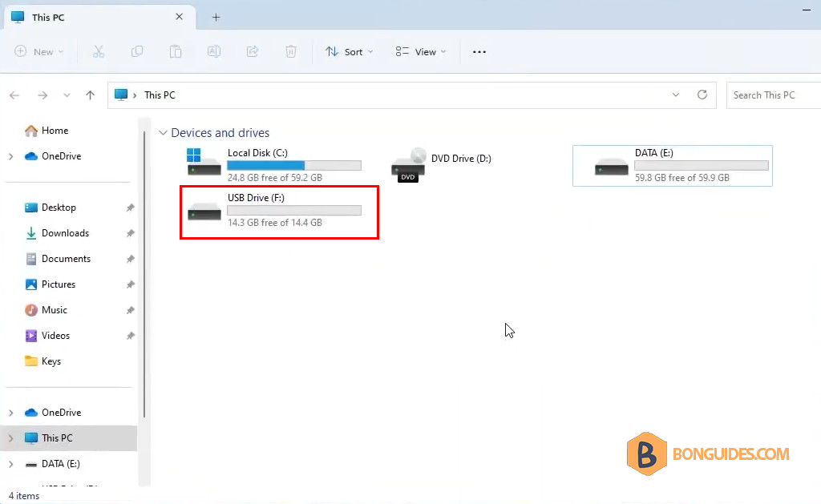Expand the lower OneDrive chevron
The width and height of the screenshot is (821, 504).
pyautogui.click(x=11, y=413)
